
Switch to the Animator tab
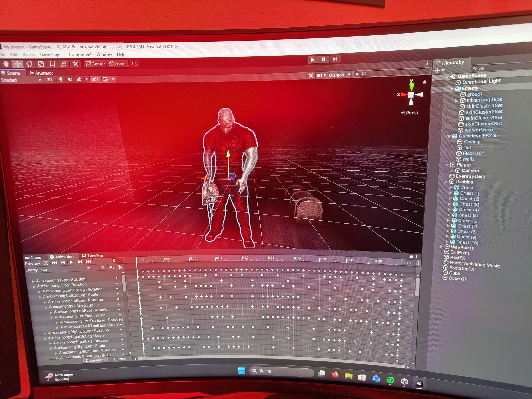point(42,73)
